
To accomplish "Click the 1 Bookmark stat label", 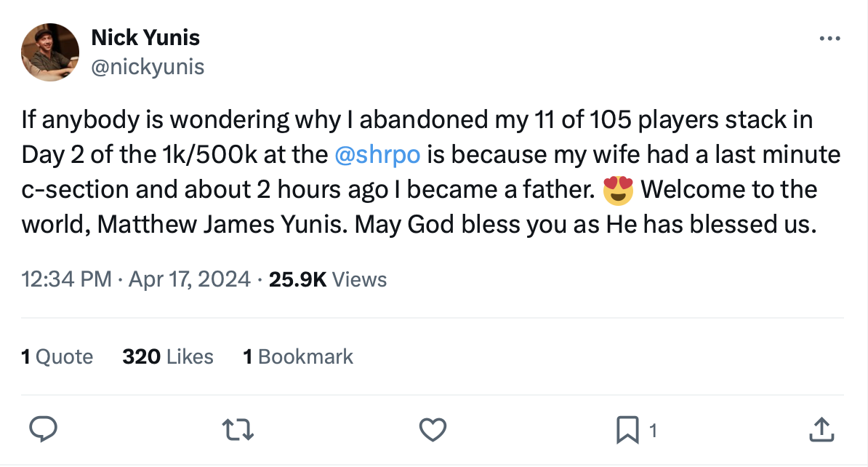I will (298, 357).
